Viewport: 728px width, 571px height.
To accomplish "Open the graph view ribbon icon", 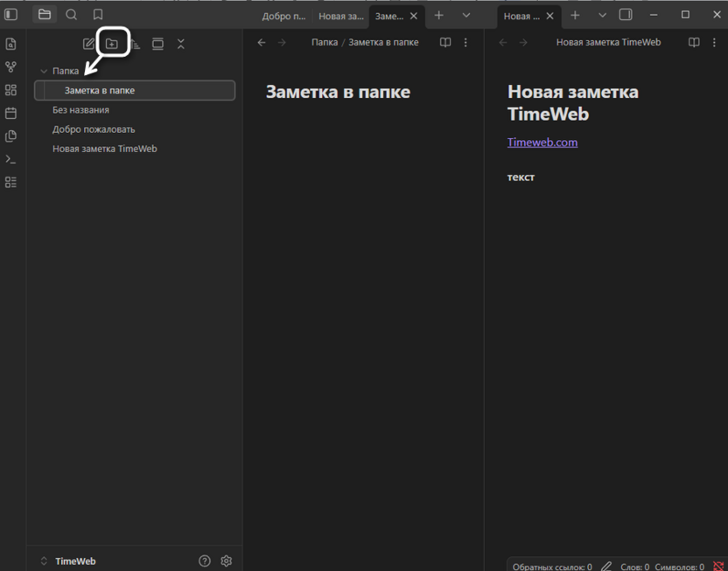I will pyautogui.click(x=10, y=67).
